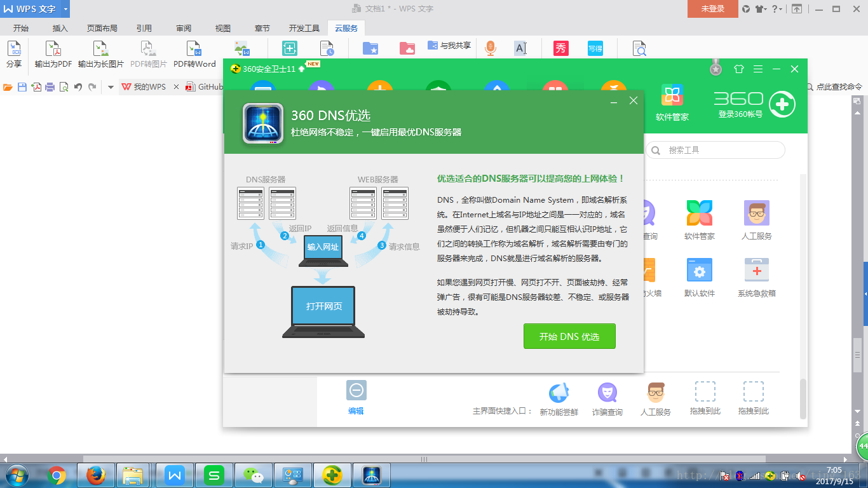The height and width of the screenshot is (488, 868).
Task: Open 诈骗查询 quick entry
Action: pyautogui.click(x=607, y=399)
